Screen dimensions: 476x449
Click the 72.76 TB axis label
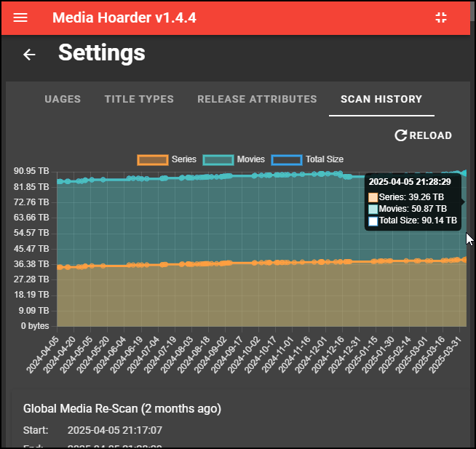coord(31,202)
